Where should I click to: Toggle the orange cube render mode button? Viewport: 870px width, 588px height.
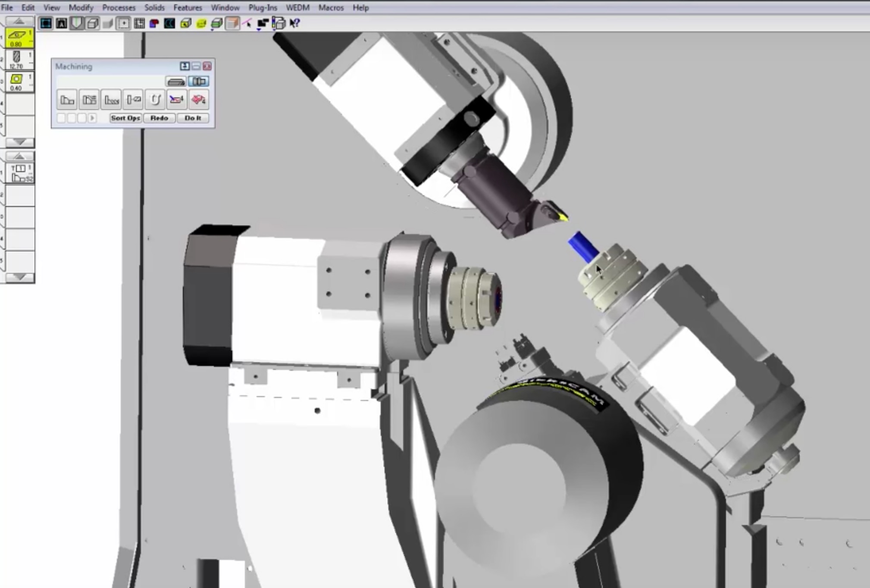pyautogui.click(x=232, y=23)
